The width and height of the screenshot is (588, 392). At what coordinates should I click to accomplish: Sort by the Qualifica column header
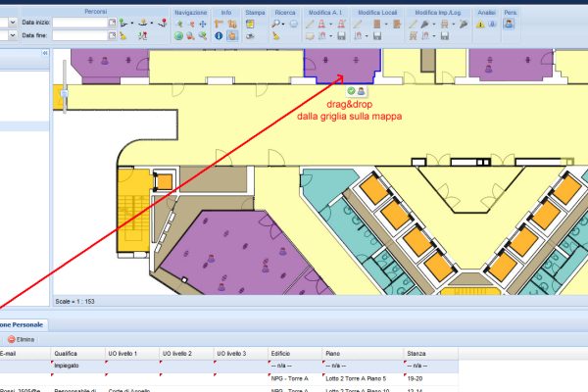tap(77, 354)
